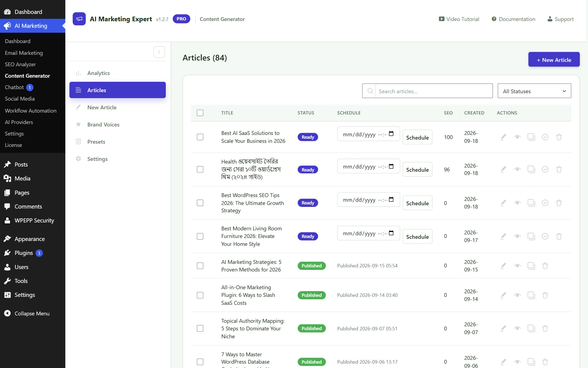
Task: Click the Search articles field
Action: (434, 91)
